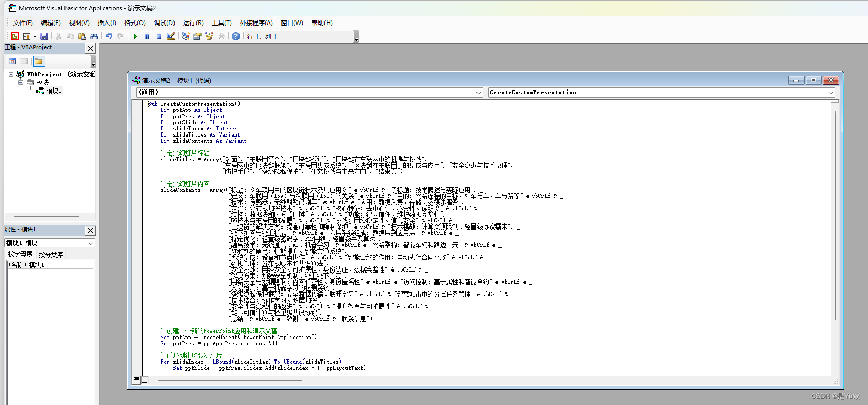Close the 属性 - 模块1 panel
The height and width of the screenshot is (405, 868).
pos(91,230)
